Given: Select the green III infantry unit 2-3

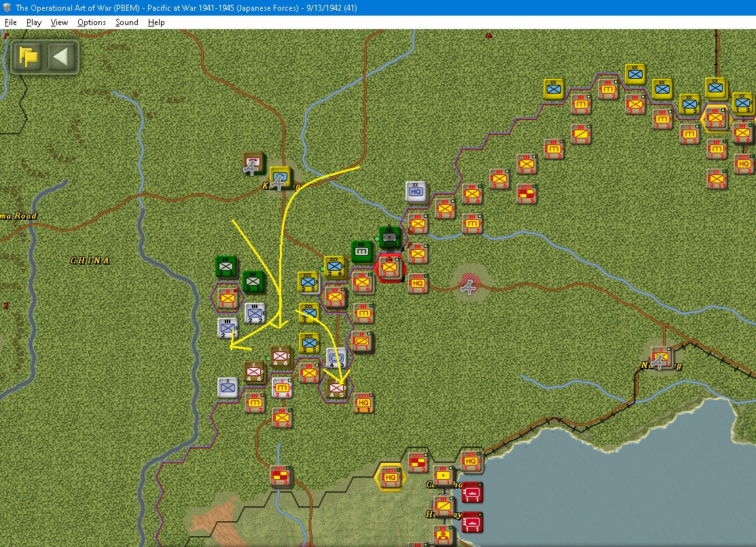Looking at the screenshot, I should point(226,267).
